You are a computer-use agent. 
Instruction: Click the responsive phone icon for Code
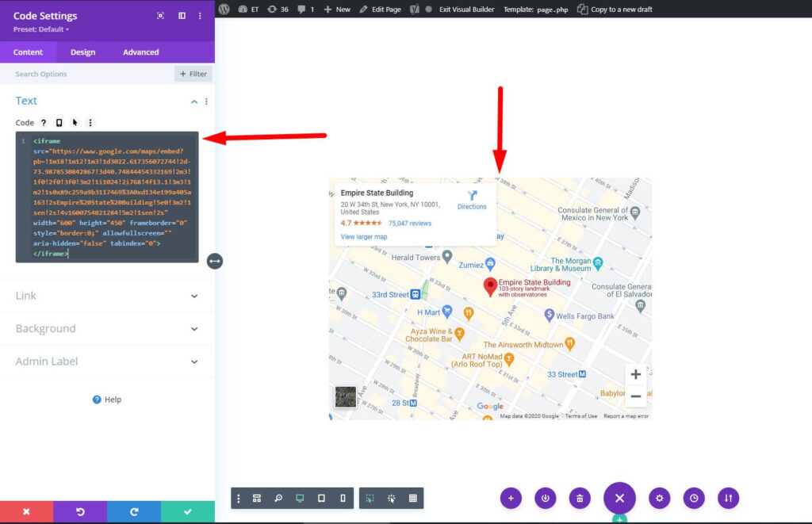[x=59, y=123]
